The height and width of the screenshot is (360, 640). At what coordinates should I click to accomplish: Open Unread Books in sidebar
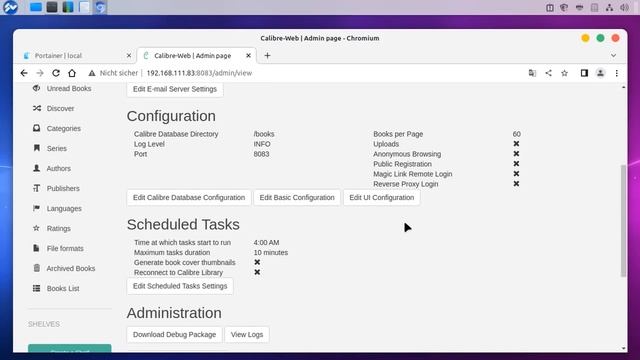coord(69,89)
